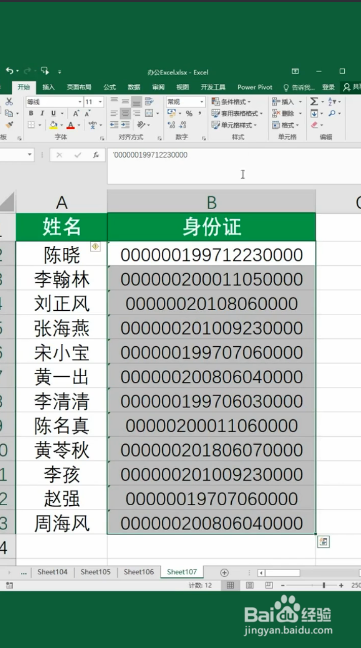Click the Fill down arrow icon

314,113
